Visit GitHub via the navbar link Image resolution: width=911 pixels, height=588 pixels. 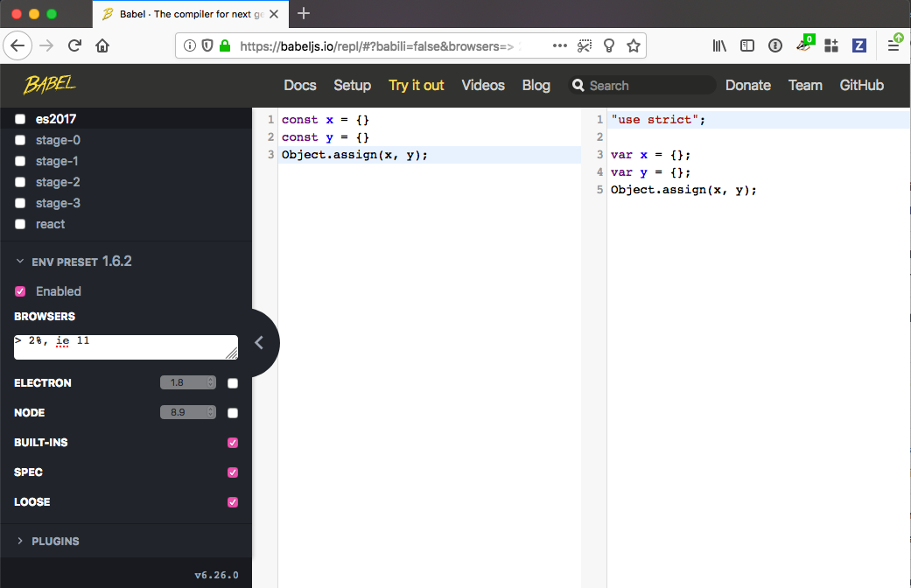(861, 85)
